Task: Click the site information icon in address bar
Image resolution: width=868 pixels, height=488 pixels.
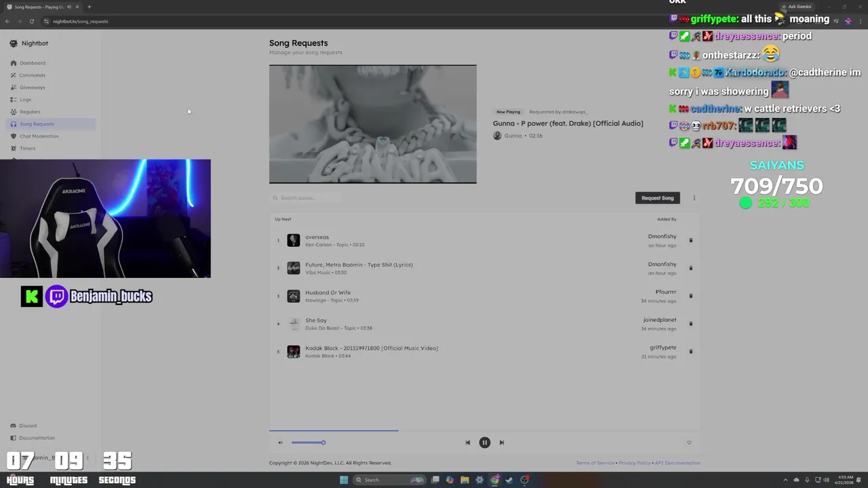Action: coord(46,21)
